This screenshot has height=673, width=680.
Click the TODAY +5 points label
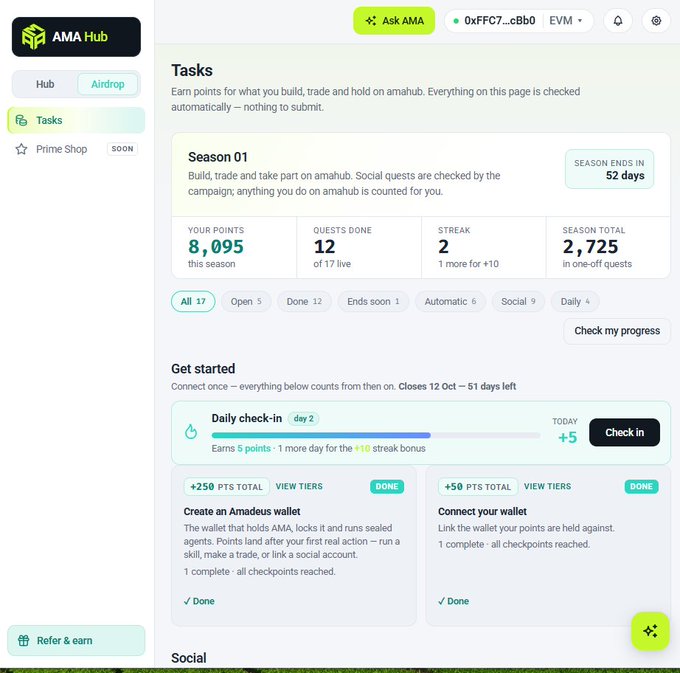566,431
